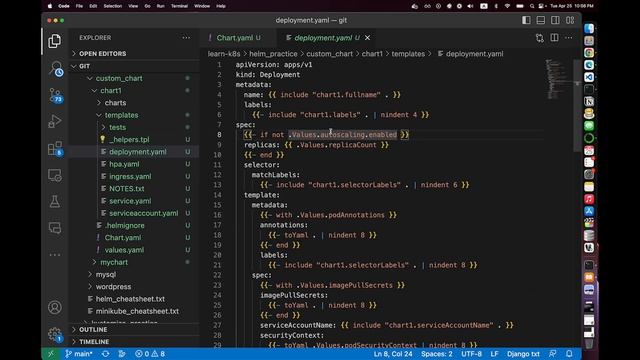Viewport: 640px width, 360px height.
Task: Change language mode Django txt
Action: click(x=523, y=354)
